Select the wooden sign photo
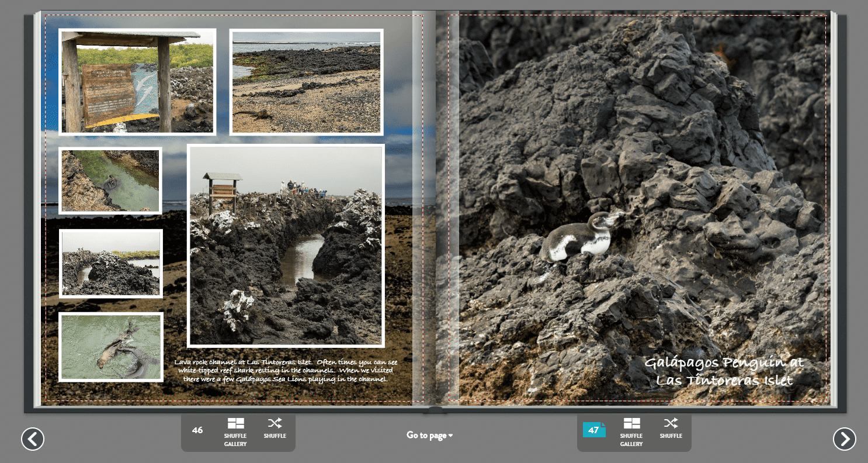The image size is (868, 463). point(136,82)
